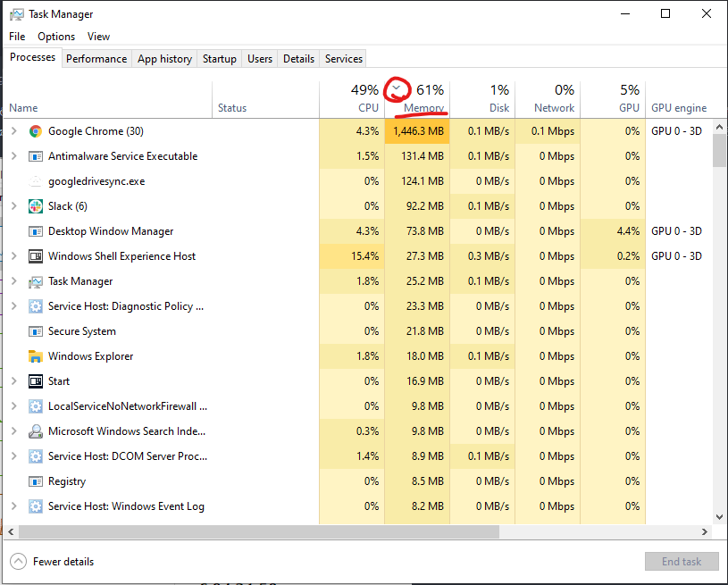Expand Service Host: Diagnostic Policy row
Screen dimensions: 728x585
click(x=14, y=306)
